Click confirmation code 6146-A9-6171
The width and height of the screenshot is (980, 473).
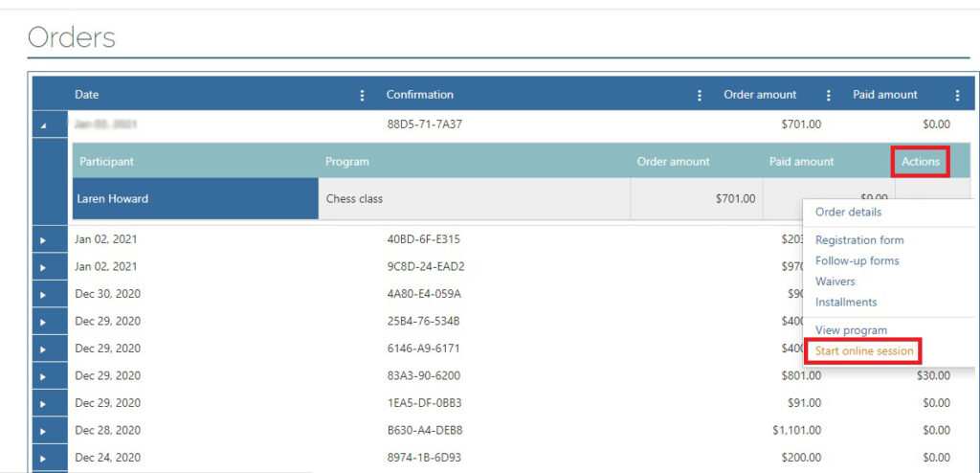pyautogui.click(x=424, y=349)
